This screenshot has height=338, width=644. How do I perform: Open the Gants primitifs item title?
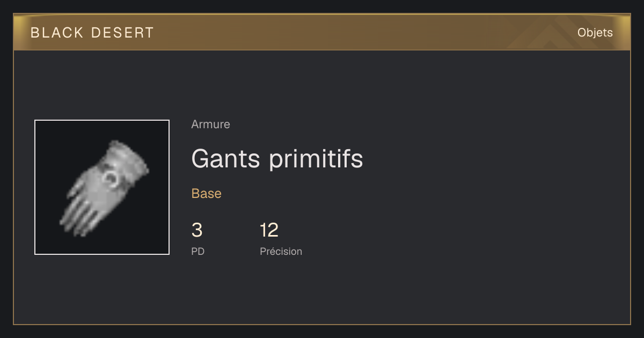(x=277, y=159)
